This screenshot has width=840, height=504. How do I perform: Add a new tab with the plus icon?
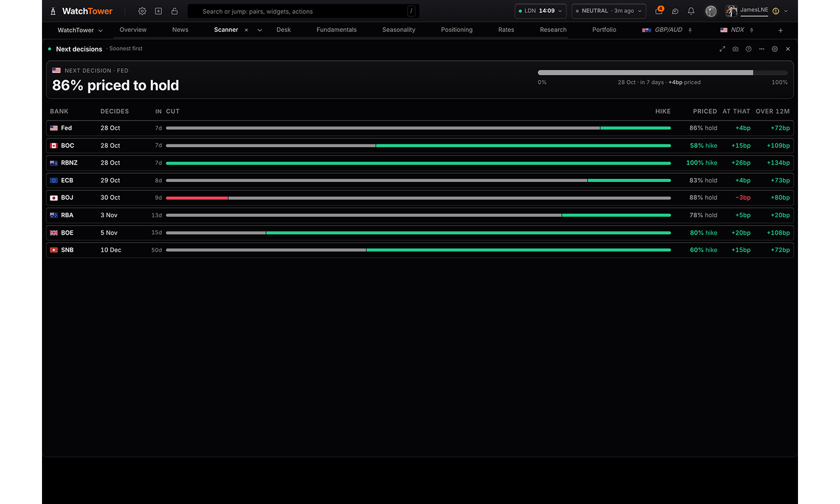pyautogui.click(x=781, y=30)
